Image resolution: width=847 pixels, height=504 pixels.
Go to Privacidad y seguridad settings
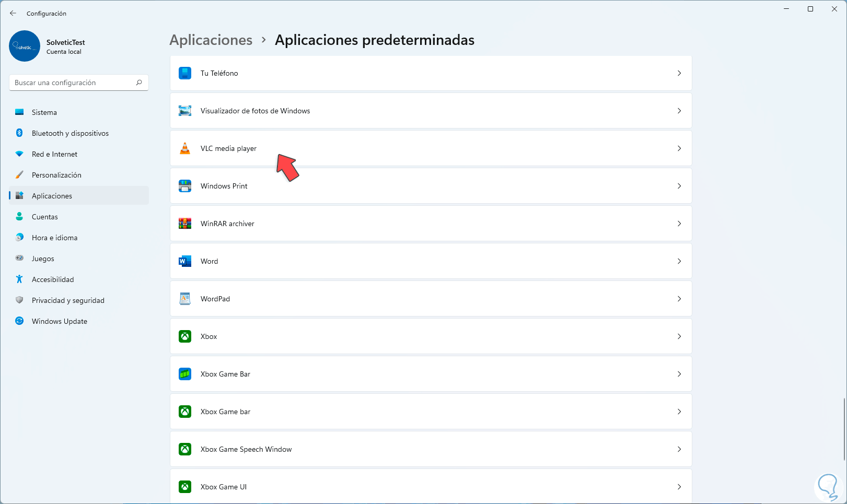click(68, 300)
